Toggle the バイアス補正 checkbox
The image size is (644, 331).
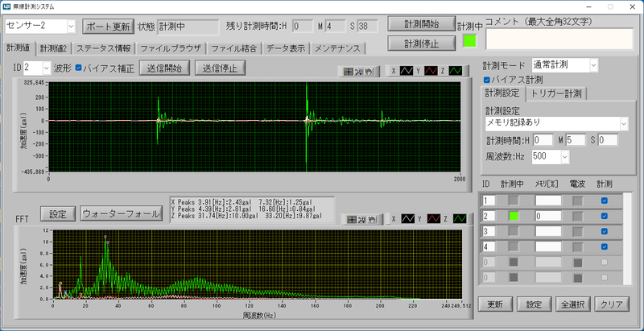click(x=78, y=68)
